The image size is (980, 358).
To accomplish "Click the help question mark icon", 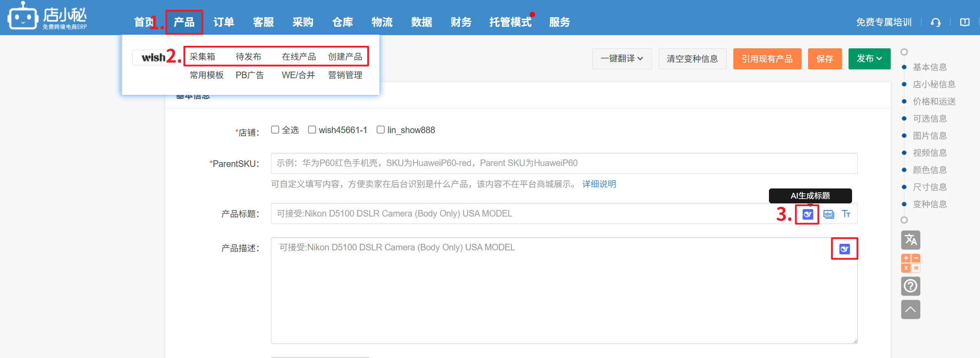I will 910,286.
